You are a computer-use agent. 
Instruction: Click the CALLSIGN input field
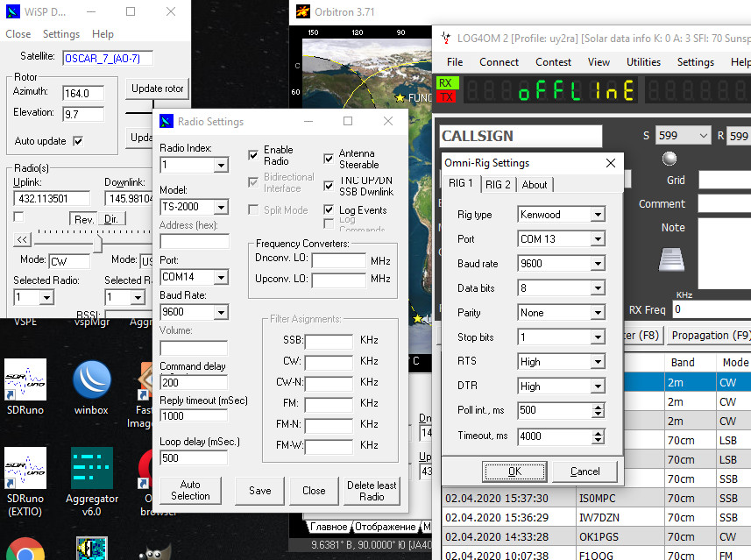point(521,136)
